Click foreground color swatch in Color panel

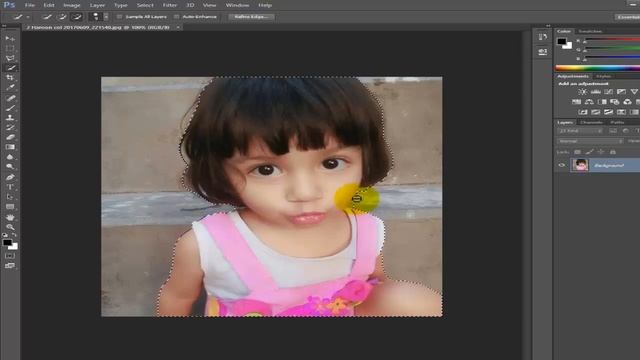coord(562,41)
